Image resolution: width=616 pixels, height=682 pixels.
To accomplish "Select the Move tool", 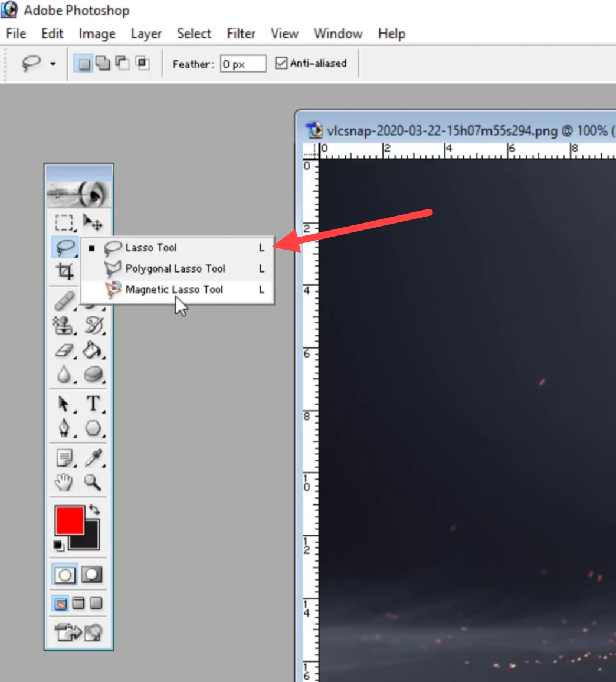I will (92, 222).
